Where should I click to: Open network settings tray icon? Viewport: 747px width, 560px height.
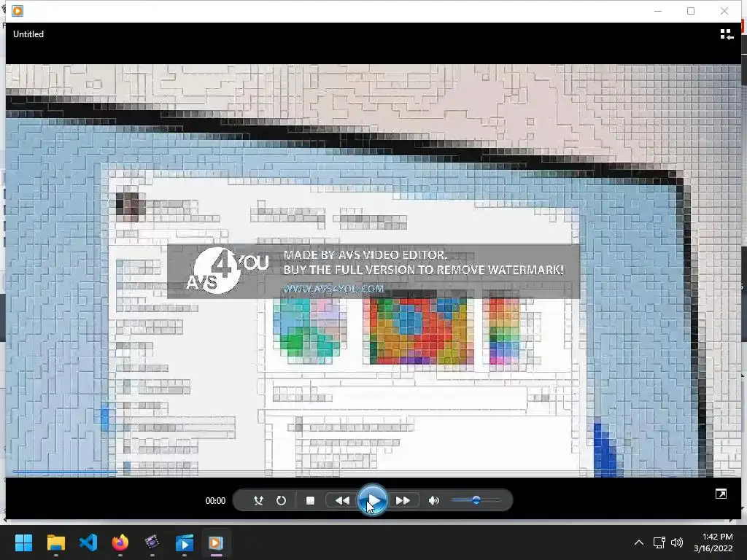coord(659,542)
